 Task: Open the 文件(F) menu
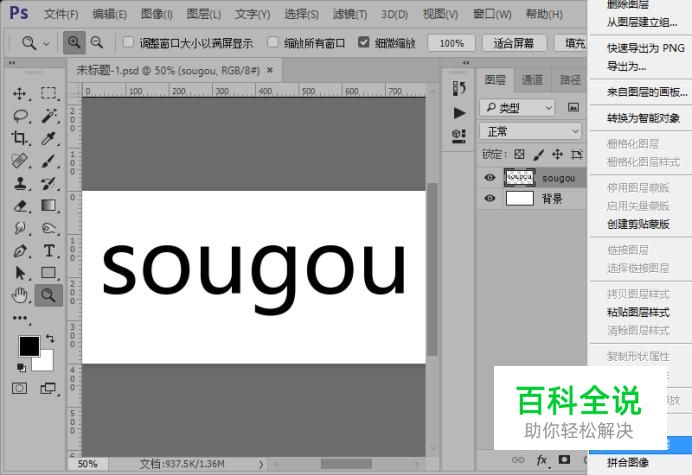click(61, 15)
